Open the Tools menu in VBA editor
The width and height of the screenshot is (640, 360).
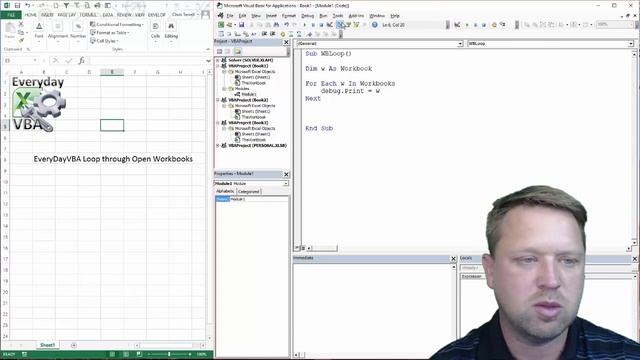[338, 16]
